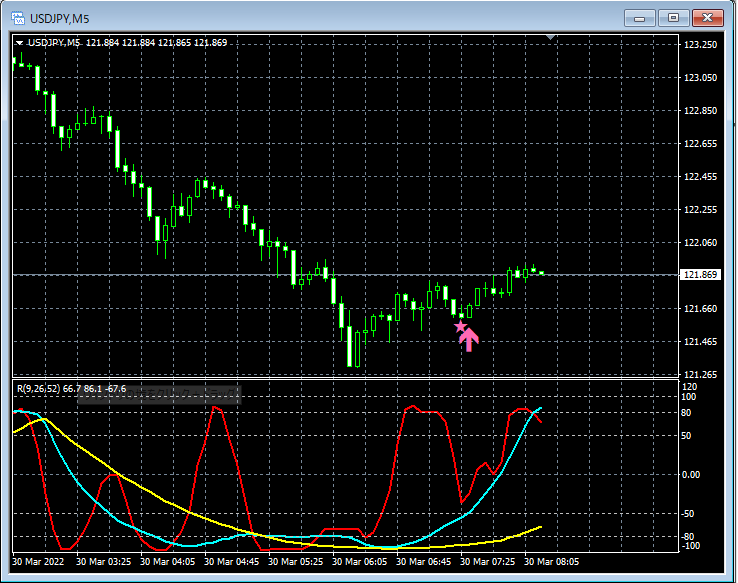Viewport: 738px width, 583px height.
Task: Close the USDJPY,M5 chart window
Action: click(707, 18)
